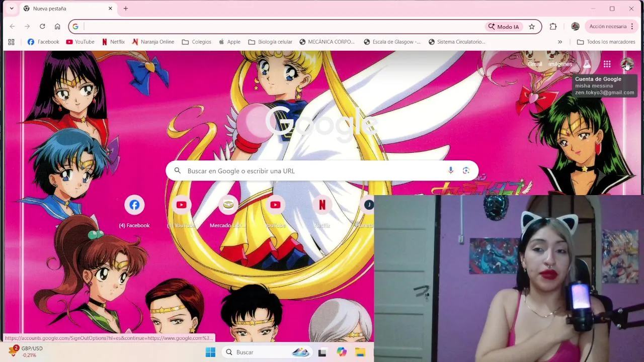Launch Copilot from the taskbar

(x=342, y=352)
